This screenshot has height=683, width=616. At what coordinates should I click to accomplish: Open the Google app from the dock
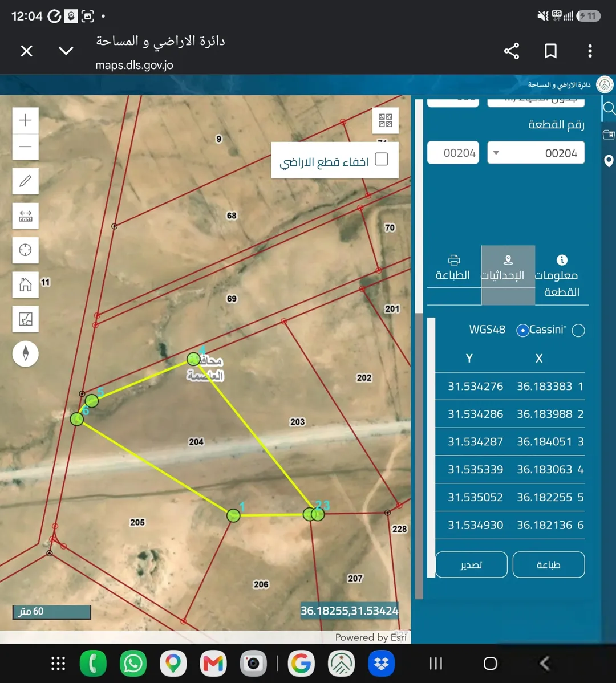pos(301,664)
